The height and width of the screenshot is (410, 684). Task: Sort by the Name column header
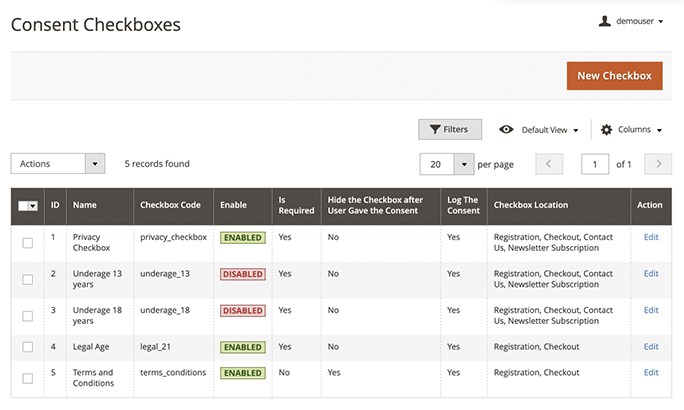[85, 205]
